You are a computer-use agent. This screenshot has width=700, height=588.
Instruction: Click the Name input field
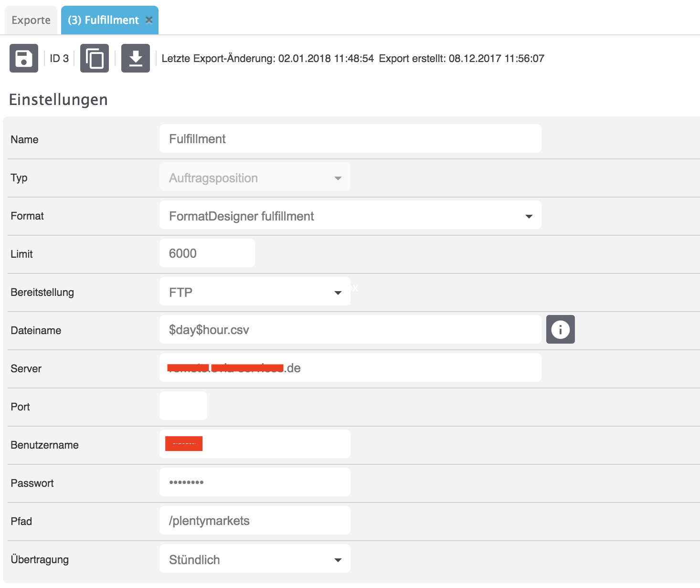[x=350, y=139]
